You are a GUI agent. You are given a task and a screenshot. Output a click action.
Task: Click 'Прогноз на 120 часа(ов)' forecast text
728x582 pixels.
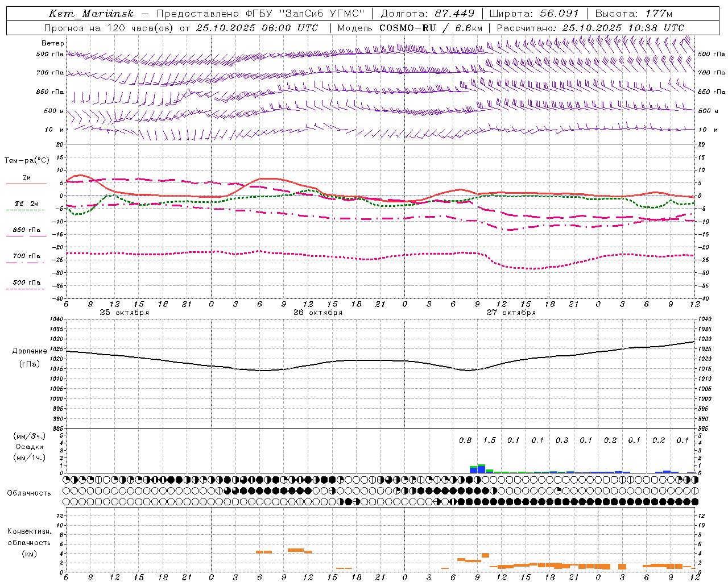(x=109, y=28)
